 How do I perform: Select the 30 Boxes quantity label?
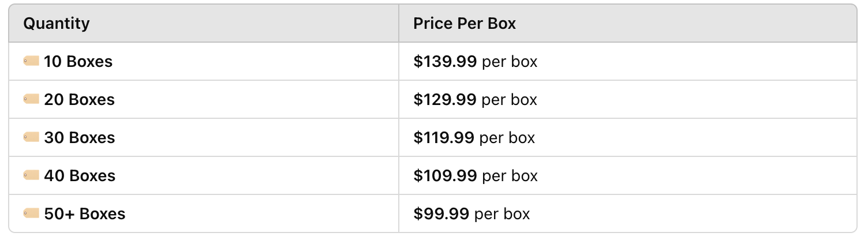79,138
